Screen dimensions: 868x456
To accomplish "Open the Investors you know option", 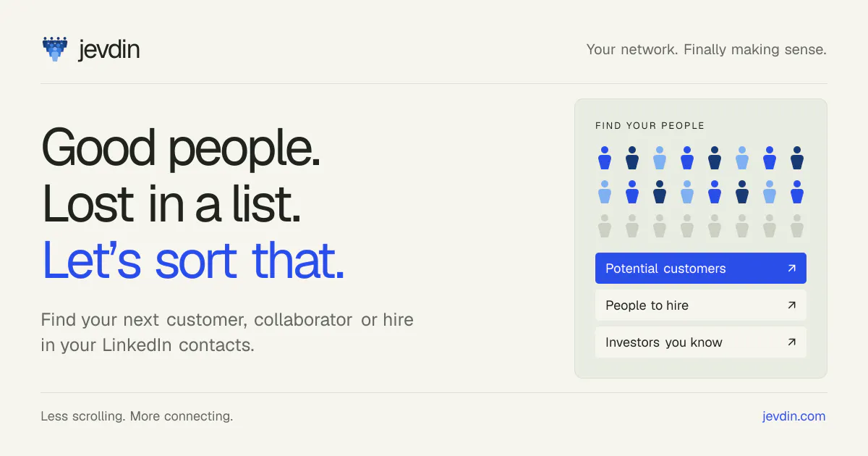I will coord(700,342).
